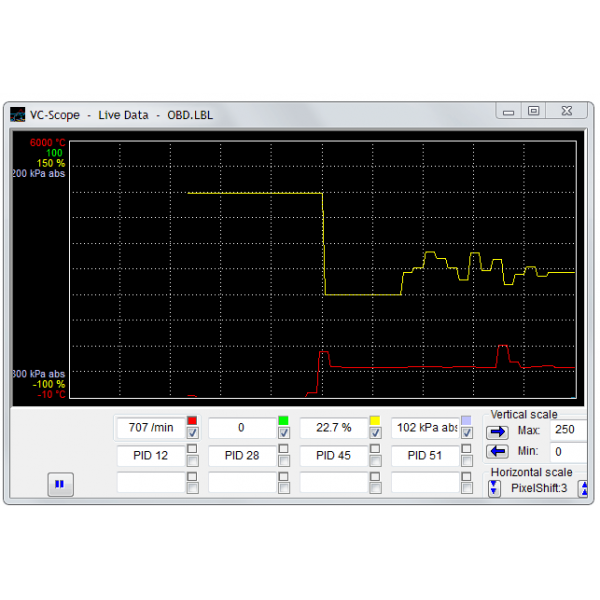Select the PID 45 channel field
Image resolution: width=600 pixels, height=600 pixels.
click(333, 455)
